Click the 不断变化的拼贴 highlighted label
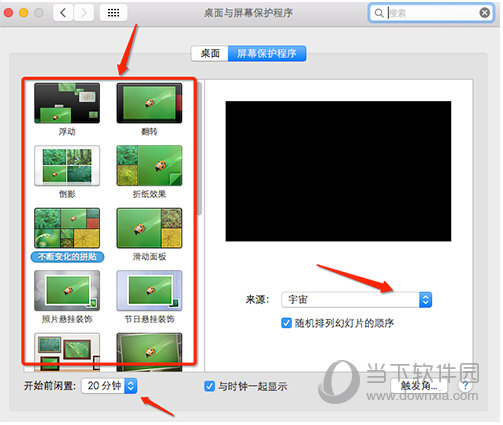This screenshot has width=503, height=425. (67, 256)
